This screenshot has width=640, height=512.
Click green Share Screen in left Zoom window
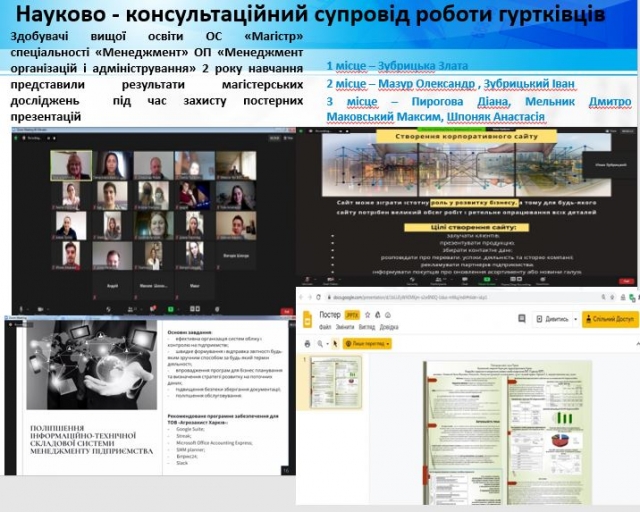171,309
